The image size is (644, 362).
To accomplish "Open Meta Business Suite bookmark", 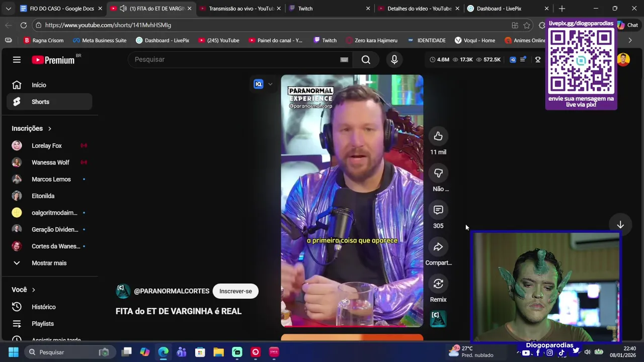I will coord(100,40).
